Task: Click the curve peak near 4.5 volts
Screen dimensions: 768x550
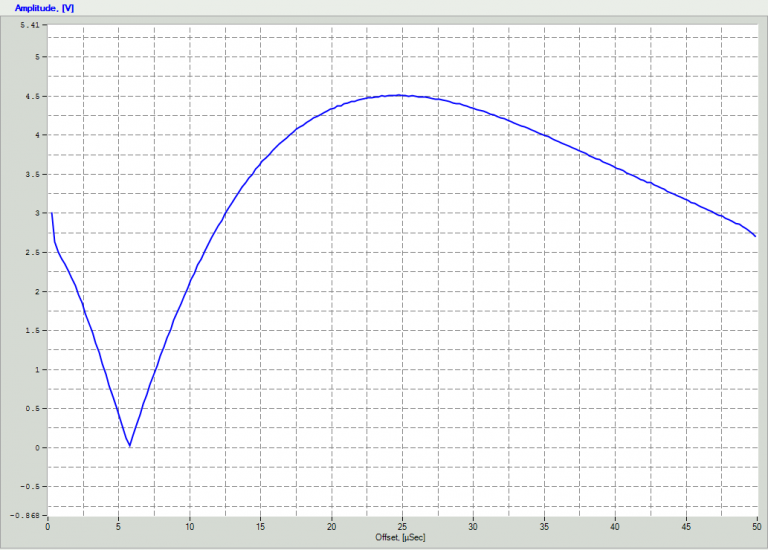Action: pos(399,95)
